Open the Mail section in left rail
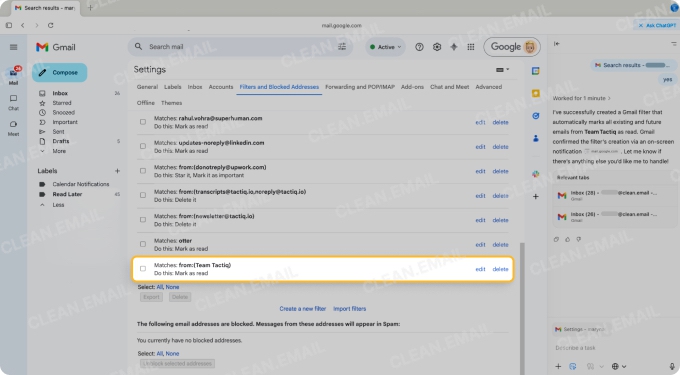This screenshot has height=375, width=680. coord(13,76)
